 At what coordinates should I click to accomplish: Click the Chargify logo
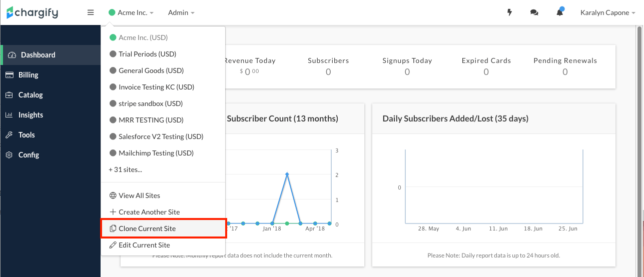(x=33, y=12)
